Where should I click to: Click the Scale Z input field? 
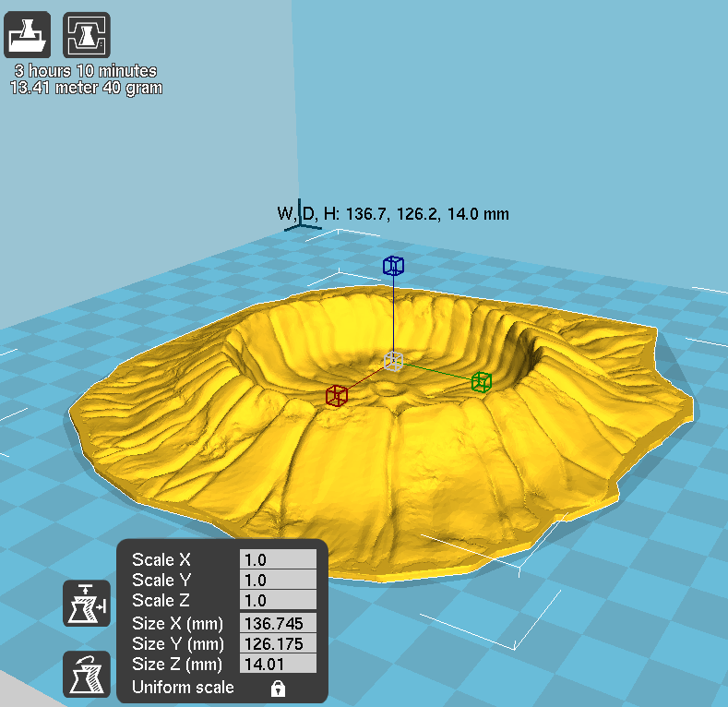pos(278,600)
